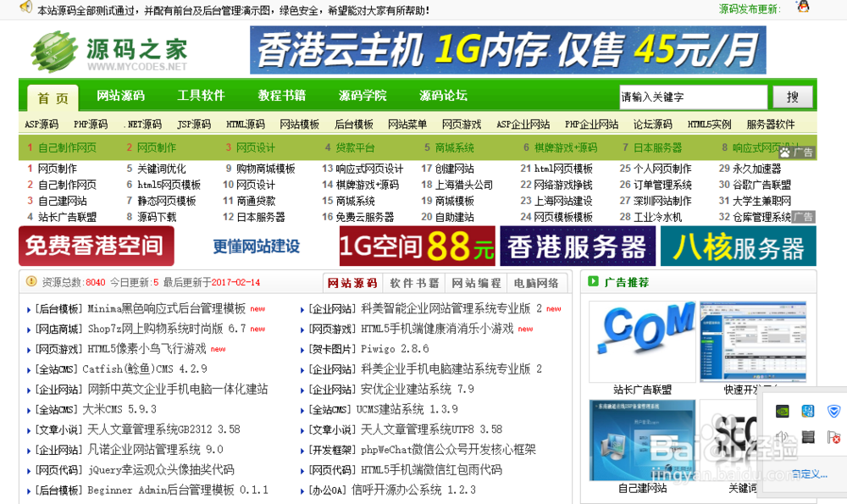Switch to 网站编程 list tab
847x504 pixels.
(476, 283)
